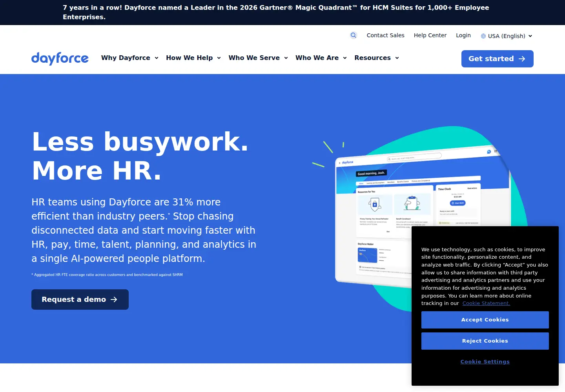The image size is (565, 392).
Task: Click the Request a demo button
Action: point(80,299)
